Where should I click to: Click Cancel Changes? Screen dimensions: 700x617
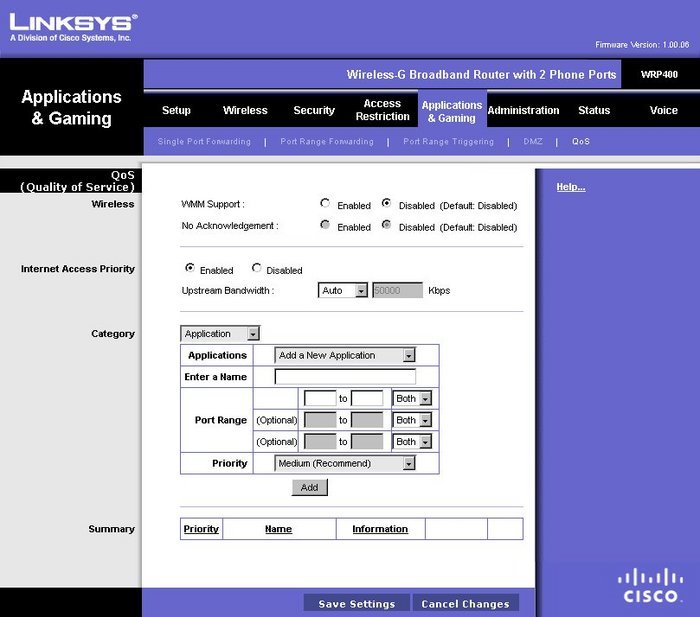465,604
